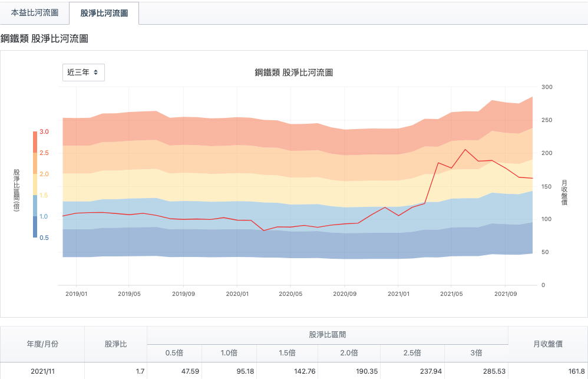Click the 0.5倍 column header
The image size is (588, 379).
click(x=174, y=353)
